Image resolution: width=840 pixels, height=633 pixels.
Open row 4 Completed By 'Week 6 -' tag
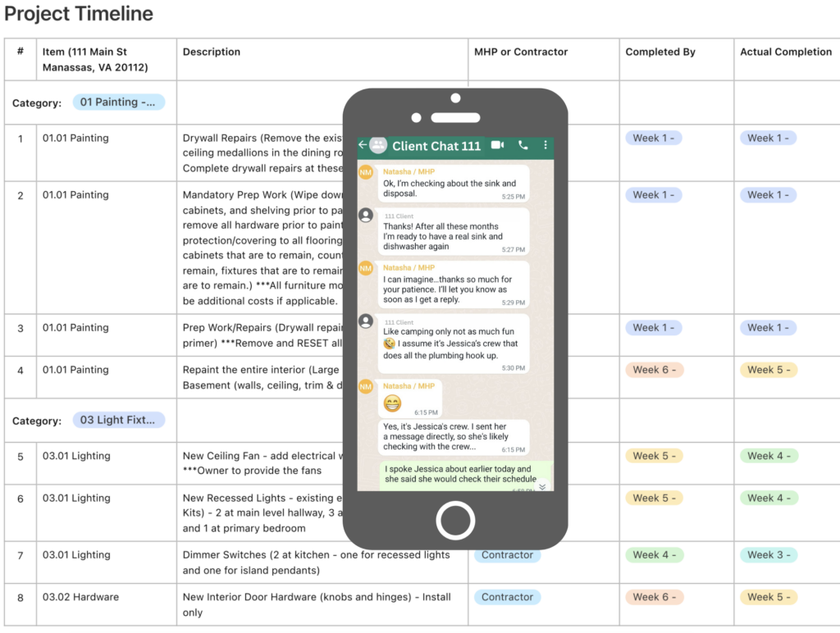(654, 370)
